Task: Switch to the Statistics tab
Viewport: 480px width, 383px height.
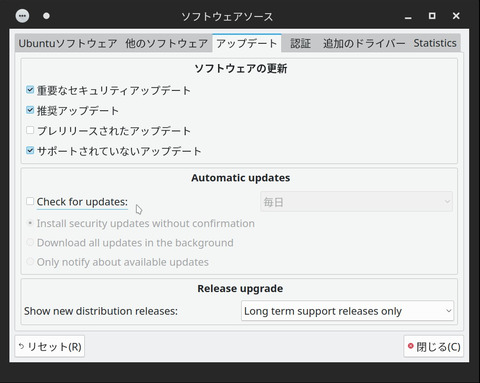Action: tap(435, 43)
